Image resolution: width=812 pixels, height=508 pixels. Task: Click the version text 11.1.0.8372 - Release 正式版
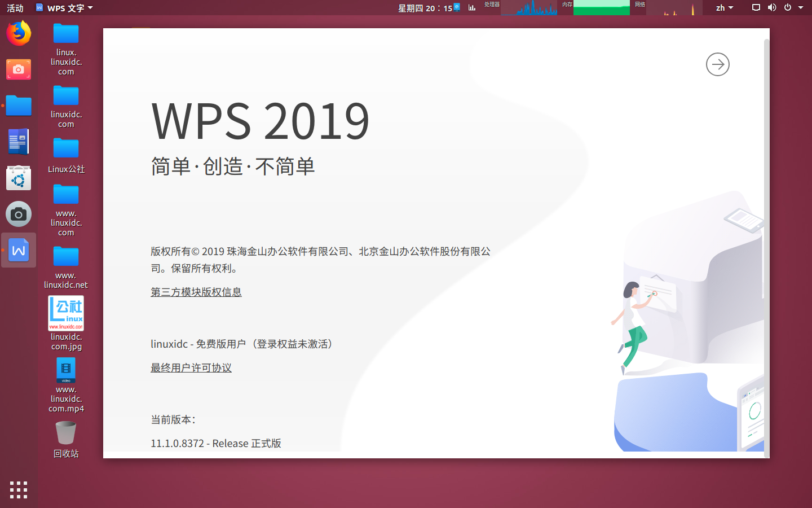pos(216,443)
